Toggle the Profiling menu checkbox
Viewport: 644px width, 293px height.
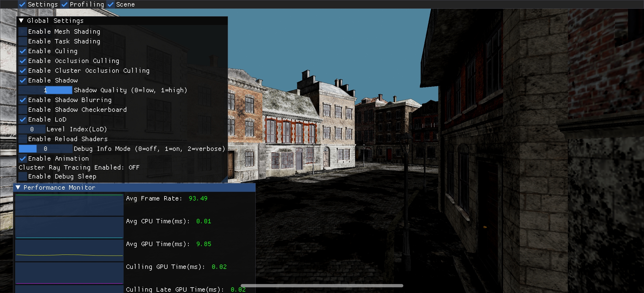[x=65, y=4]
